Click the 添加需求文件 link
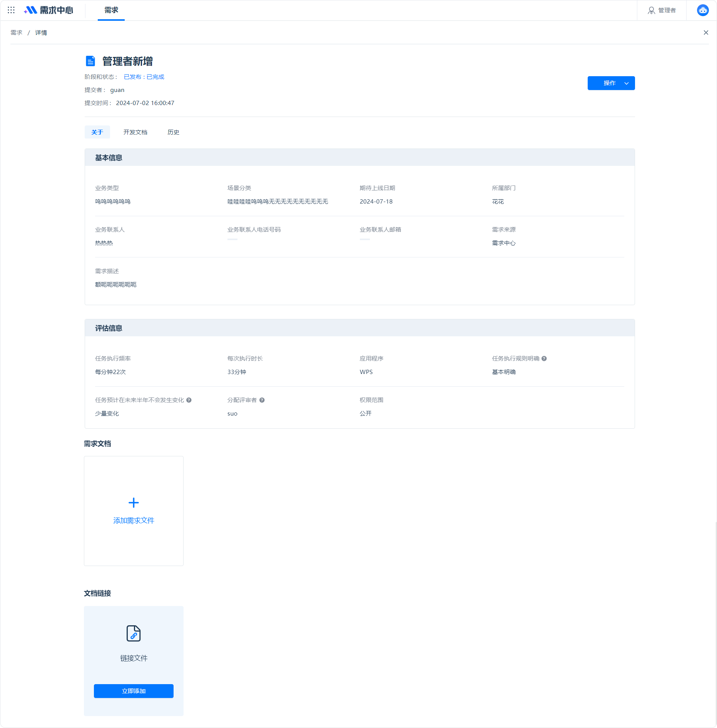This screenshot has width=717, height=728. pos(134,521)
